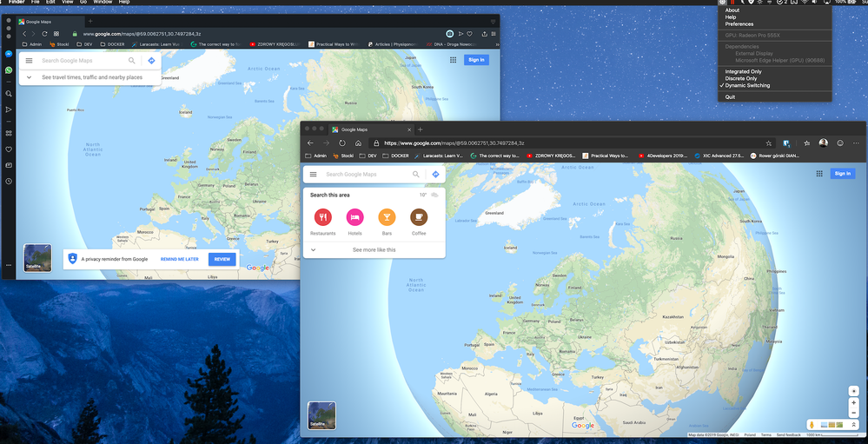Click Edge address bar URL

click(x=454, y=142)
